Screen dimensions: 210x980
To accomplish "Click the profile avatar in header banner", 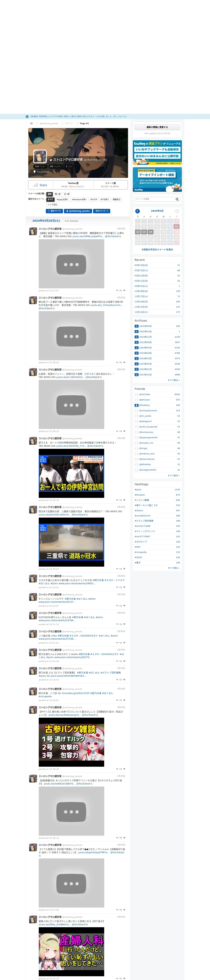I will tap(40, 156).
